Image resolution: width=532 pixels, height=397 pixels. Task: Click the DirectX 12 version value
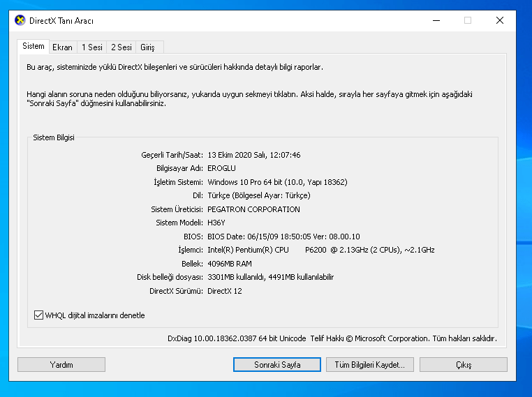coord(225,291)
